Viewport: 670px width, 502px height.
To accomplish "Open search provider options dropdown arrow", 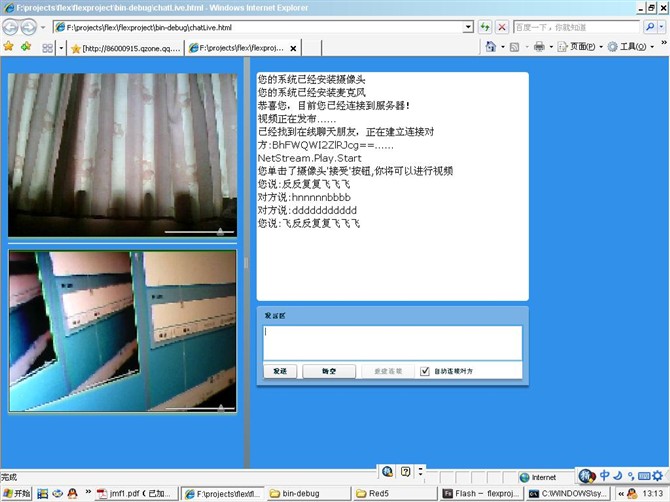I will click(x=661, y=27).
